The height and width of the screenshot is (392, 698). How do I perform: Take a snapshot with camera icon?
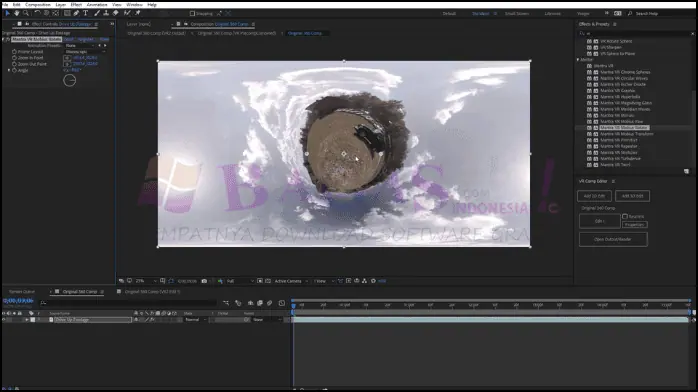[x=204, y=281]
